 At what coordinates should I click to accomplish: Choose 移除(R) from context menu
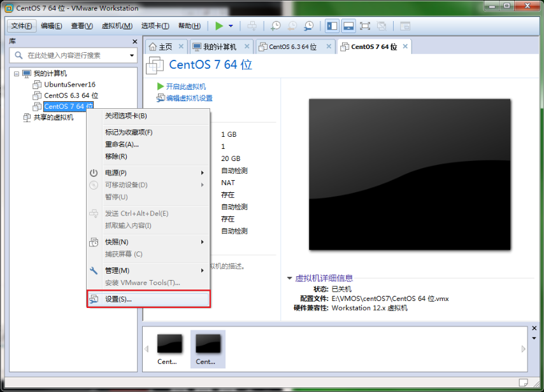click(148, 157)
